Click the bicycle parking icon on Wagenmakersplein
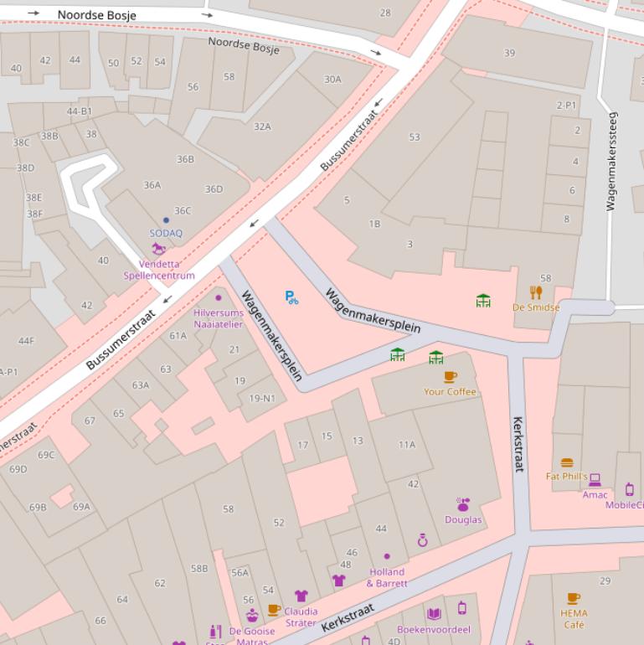 tap(291, 297)
